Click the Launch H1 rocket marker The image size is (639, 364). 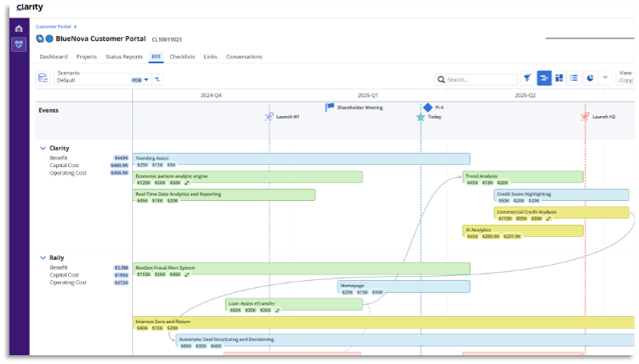click(x=269, y=117)
